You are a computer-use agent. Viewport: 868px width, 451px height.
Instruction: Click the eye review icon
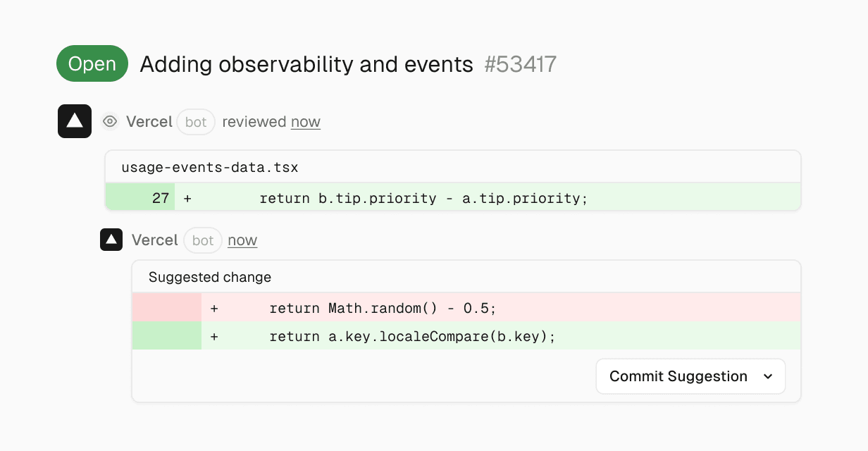pos(109,122)
